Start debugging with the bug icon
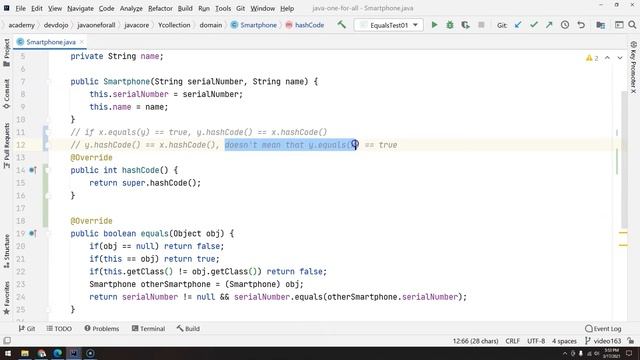 (x=450, y=25)
